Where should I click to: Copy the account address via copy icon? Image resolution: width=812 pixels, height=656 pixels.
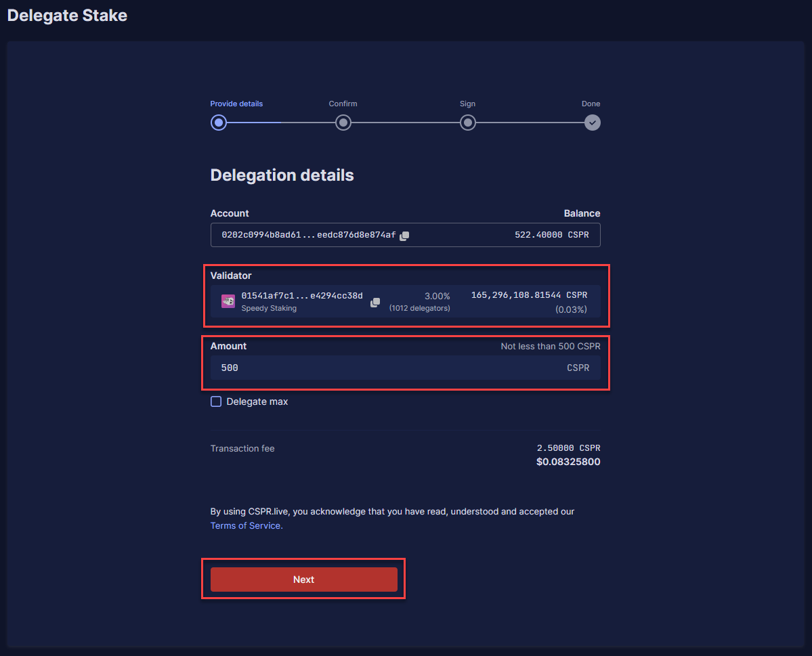click(x=404, y=236)
